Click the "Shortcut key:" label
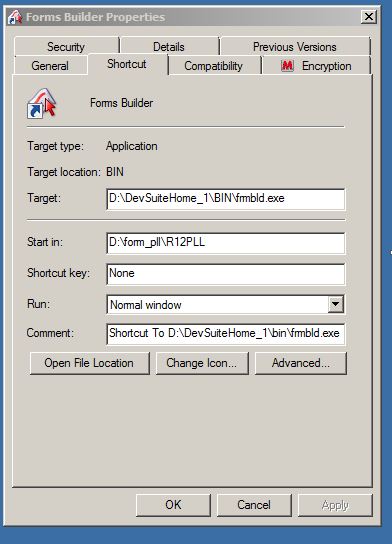The image size is (392, 544). click(58, 273)
